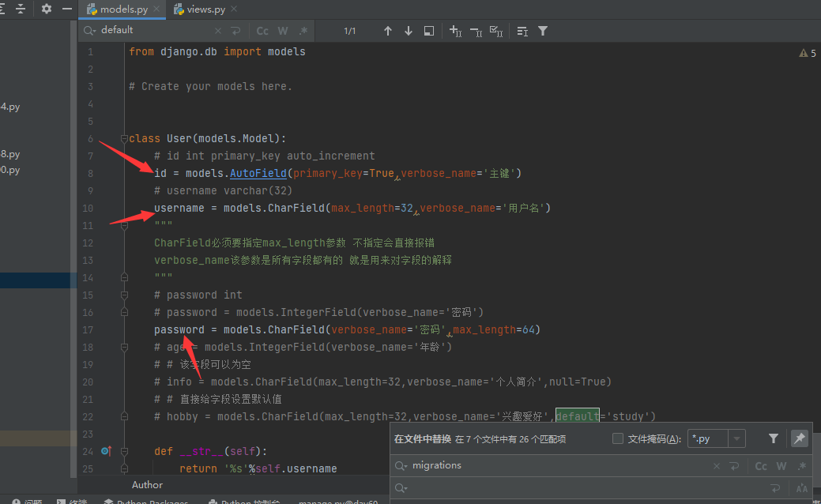Image resolution: width=821 pixels, height=504 pixels.
Task: Insert new line in 'migrations' search field
Action: [734, 466]
